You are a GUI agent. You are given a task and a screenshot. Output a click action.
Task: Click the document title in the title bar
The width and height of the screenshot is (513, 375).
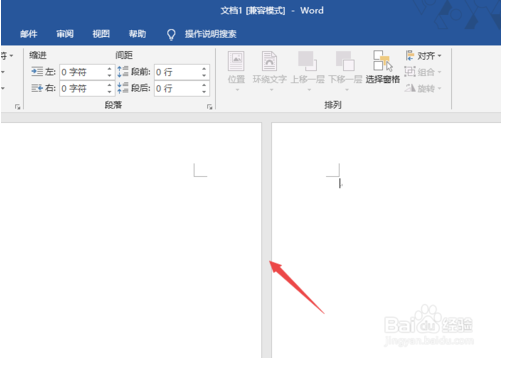(272, 10)
